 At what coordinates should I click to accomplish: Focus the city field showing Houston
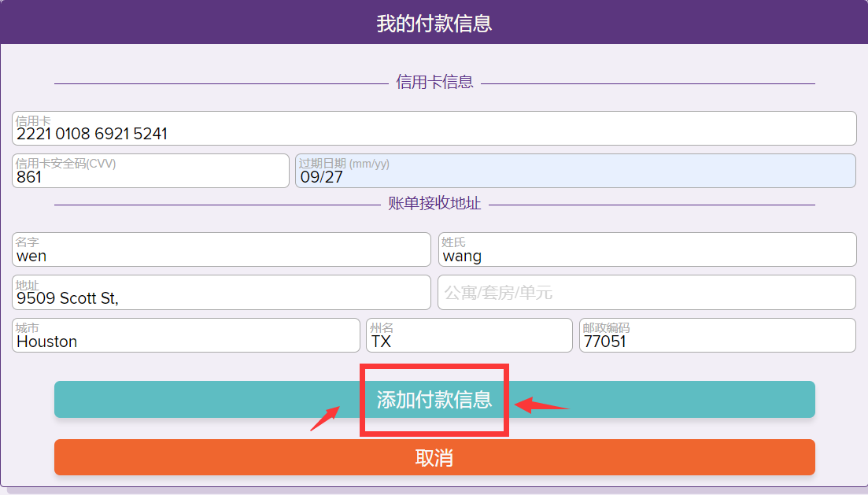[x=186, y=336]
